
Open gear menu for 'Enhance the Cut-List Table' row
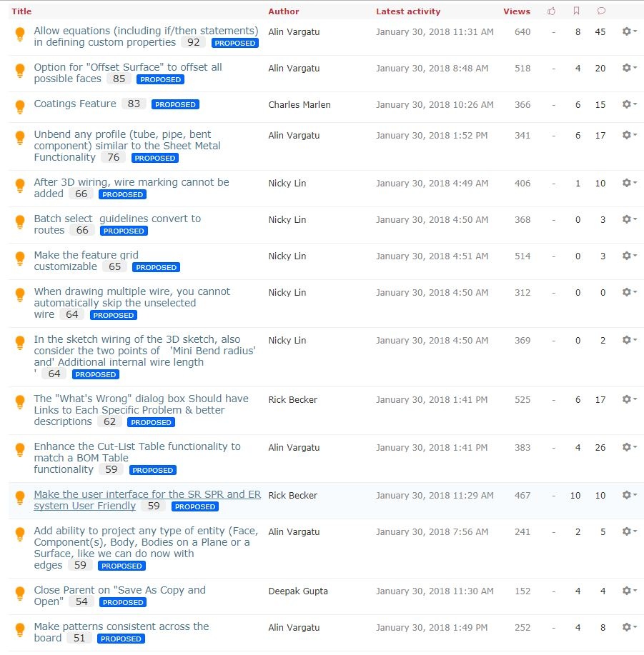tap(630, 447)
